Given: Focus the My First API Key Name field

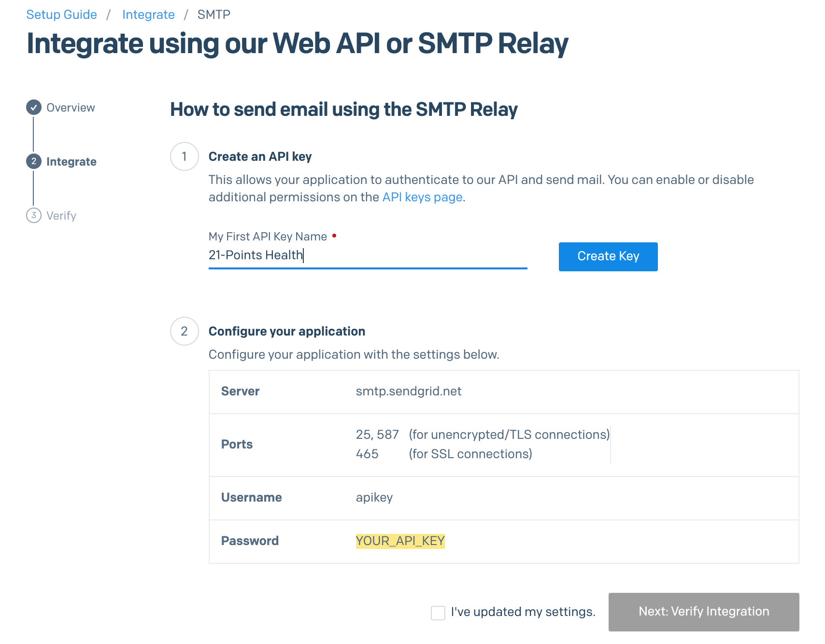Looking at the screenshot, I should click(368, 255).
